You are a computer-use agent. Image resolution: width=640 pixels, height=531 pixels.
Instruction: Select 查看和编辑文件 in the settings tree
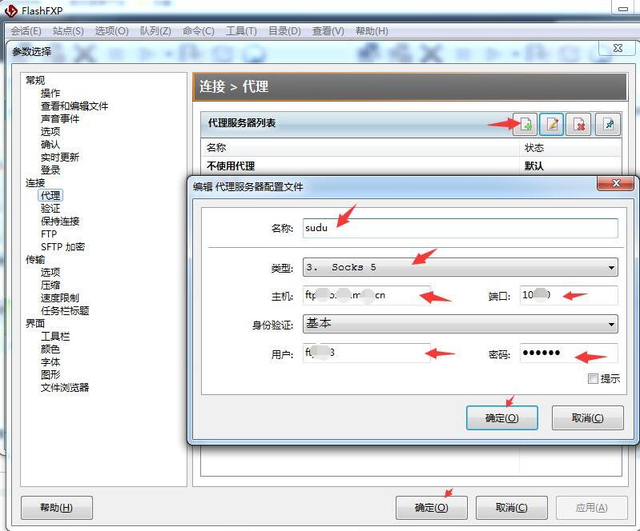click(74, 106)
